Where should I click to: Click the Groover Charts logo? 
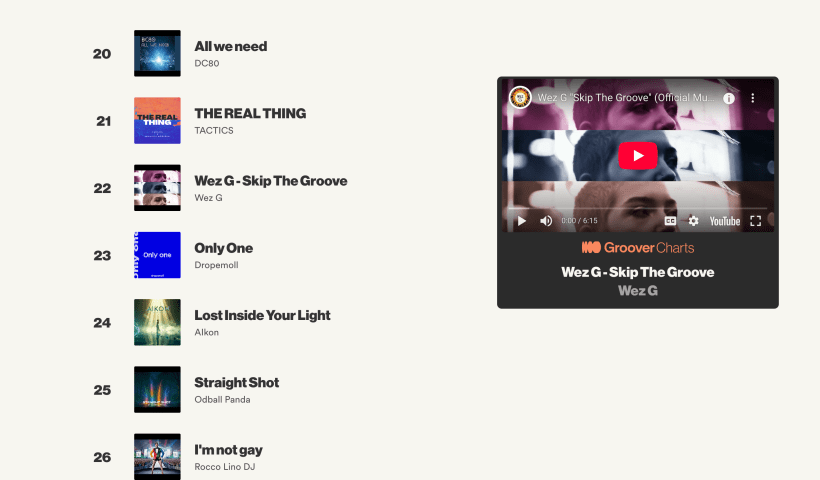[637, 247]
